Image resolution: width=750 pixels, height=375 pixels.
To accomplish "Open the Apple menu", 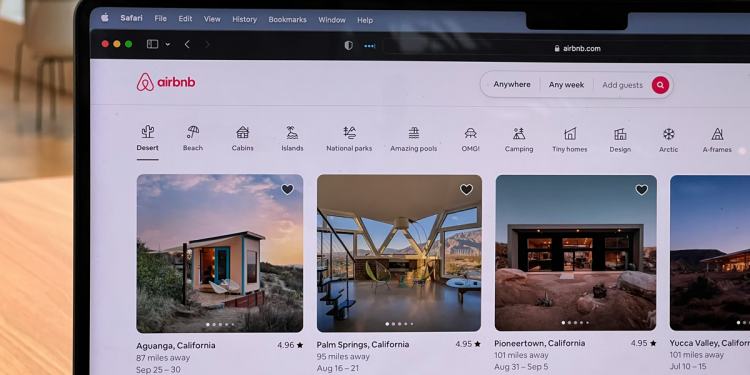I will (x=105, y=18).
